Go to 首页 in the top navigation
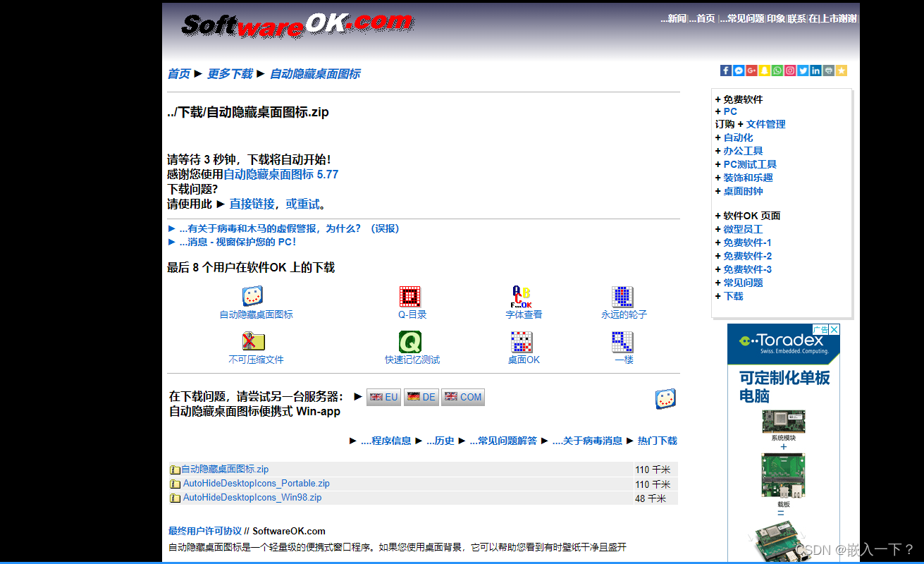 pos(702,19)
